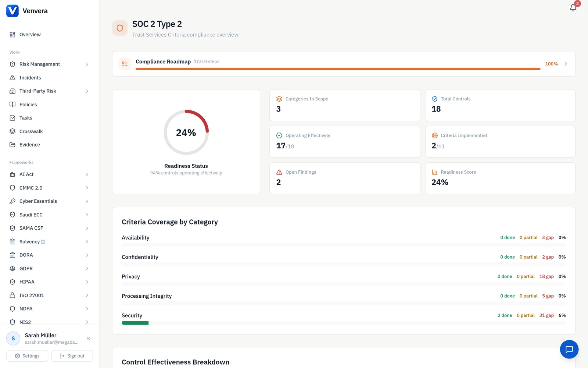Click AI Act robot icon

pyautogui.click(x=12, y=174)
